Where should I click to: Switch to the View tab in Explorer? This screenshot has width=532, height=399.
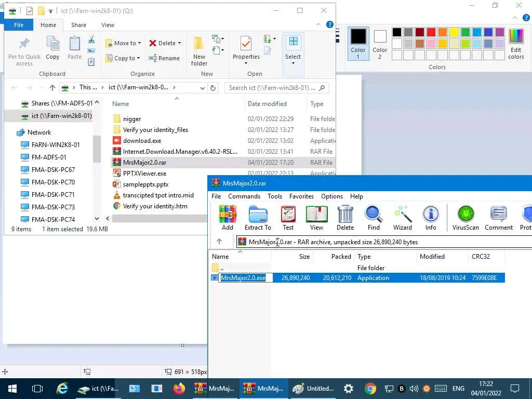108,25
